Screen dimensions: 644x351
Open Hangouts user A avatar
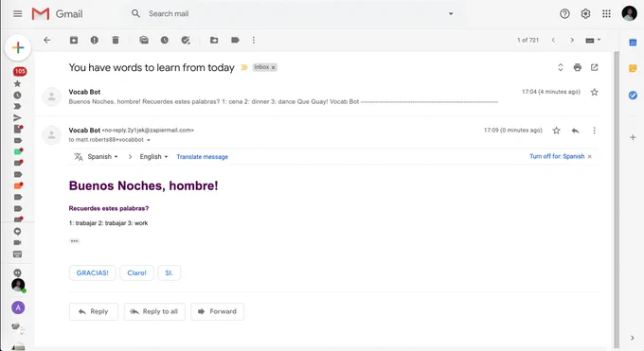[18, 307]
